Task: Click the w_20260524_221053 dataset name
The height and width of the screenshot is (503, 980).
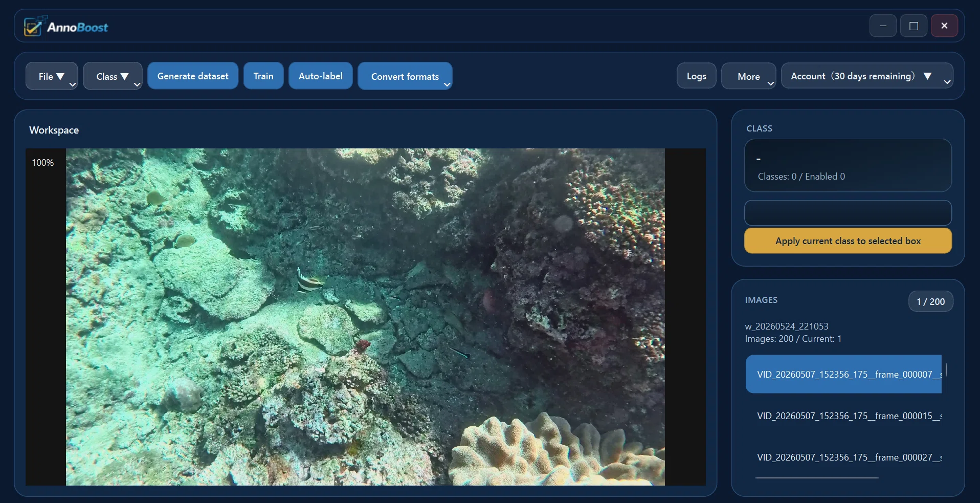Action: click(786, 326)
